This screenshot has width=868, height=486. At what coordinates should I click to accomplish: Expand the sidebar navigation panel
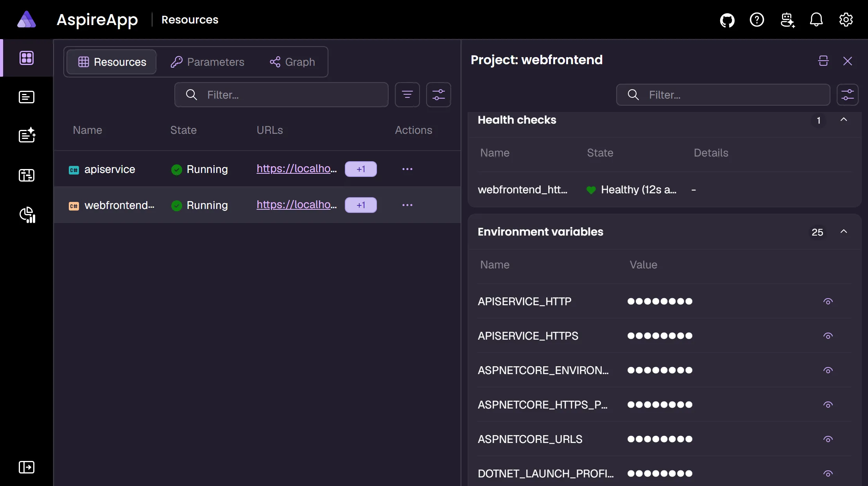[27, 467]
